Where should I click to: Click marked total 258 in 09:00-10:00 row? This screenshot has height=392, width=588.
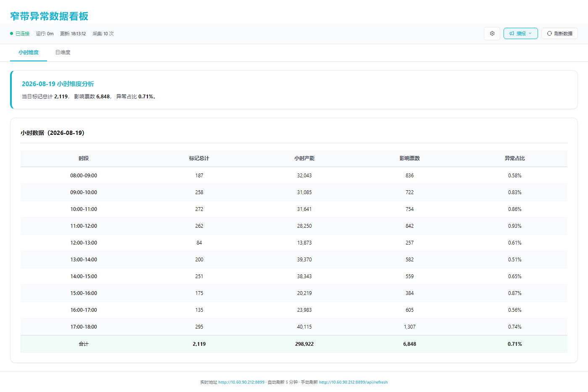pos(199,192)
